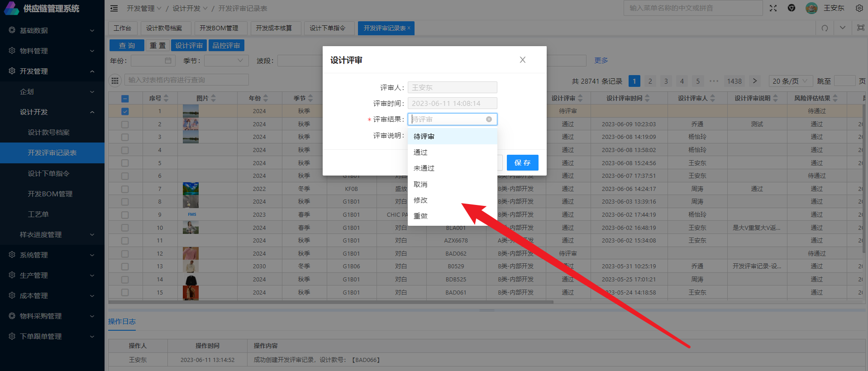868x371 pixels.
Task: Open the 20 条/页 page size dropdown
Action: tap(790, 81)
